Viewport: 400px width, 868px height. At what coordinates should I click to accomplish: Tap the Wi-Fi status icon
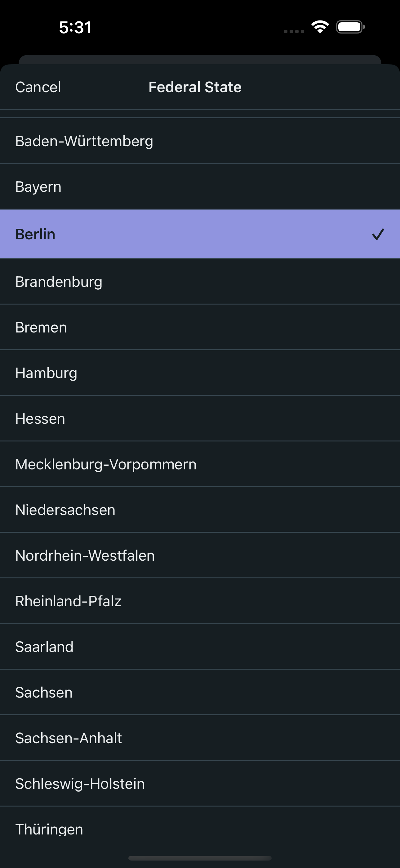click(x=320, y=27)
